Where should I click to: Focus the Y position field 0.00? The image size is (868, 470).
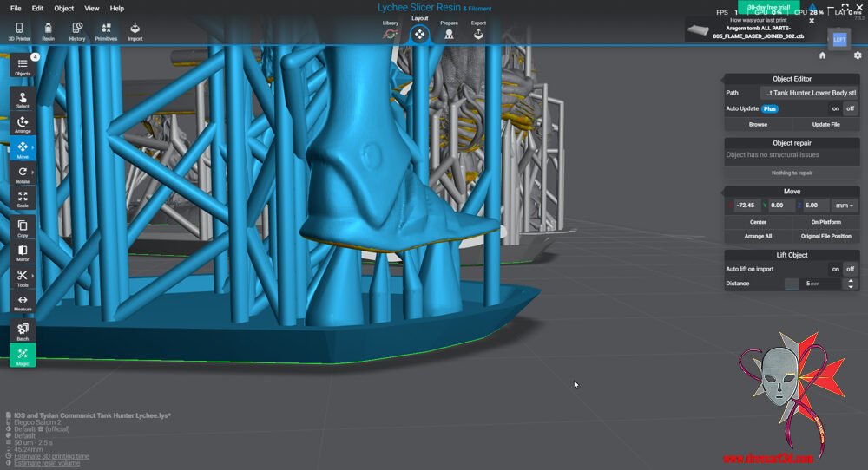click(781, 206)
